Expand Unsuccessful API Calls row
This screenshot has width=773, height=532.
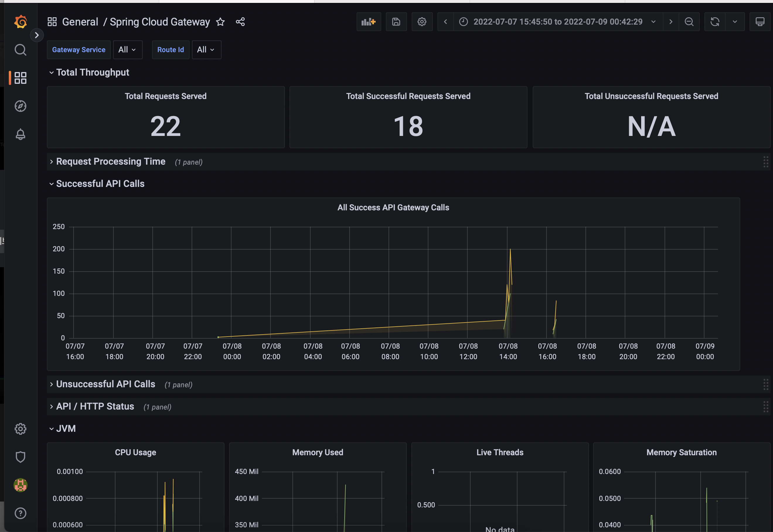pos(105,384)
